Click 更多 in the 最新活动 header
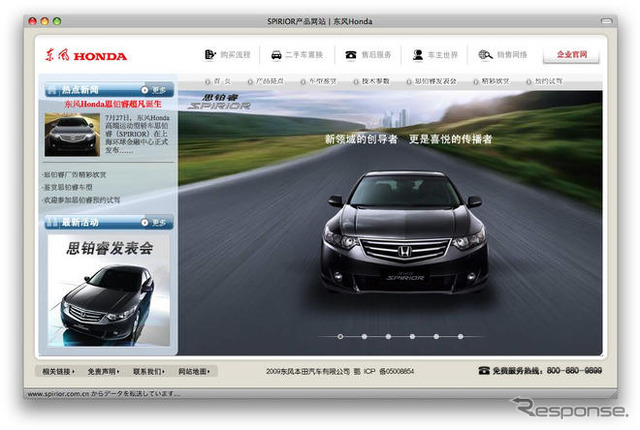This screenshot has height=430, width=640. (x=154, y=222)
